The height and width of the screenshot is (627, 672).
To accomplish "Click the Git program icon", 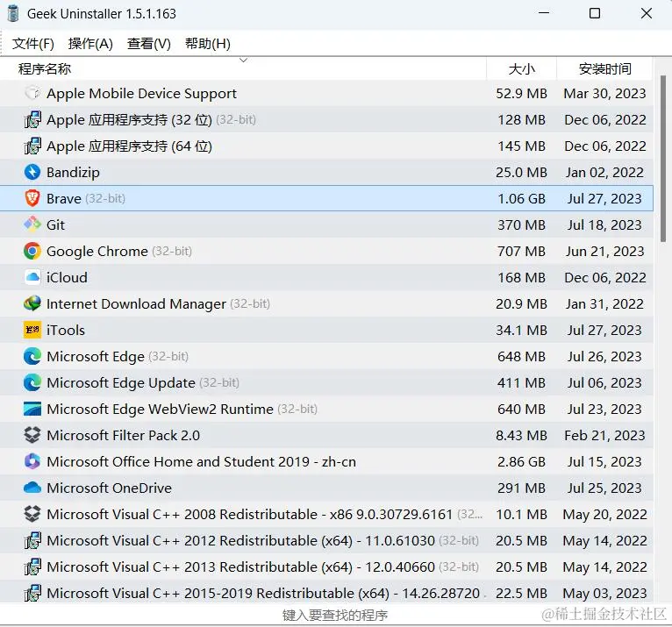I will point(32,224).
